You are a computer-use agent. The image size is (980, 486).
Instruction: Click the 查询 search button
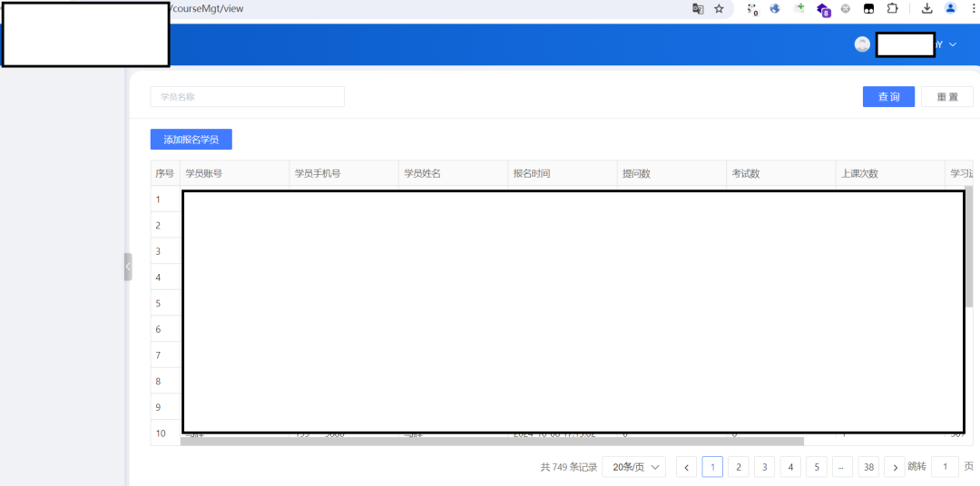point(888,97)
